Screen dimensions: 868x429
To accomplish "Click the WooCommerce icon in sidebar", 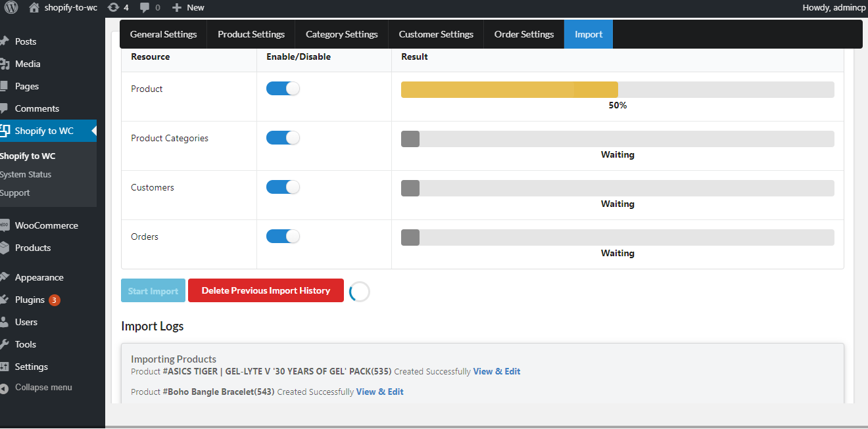I will pyautogui.click(x=4, y=225).
